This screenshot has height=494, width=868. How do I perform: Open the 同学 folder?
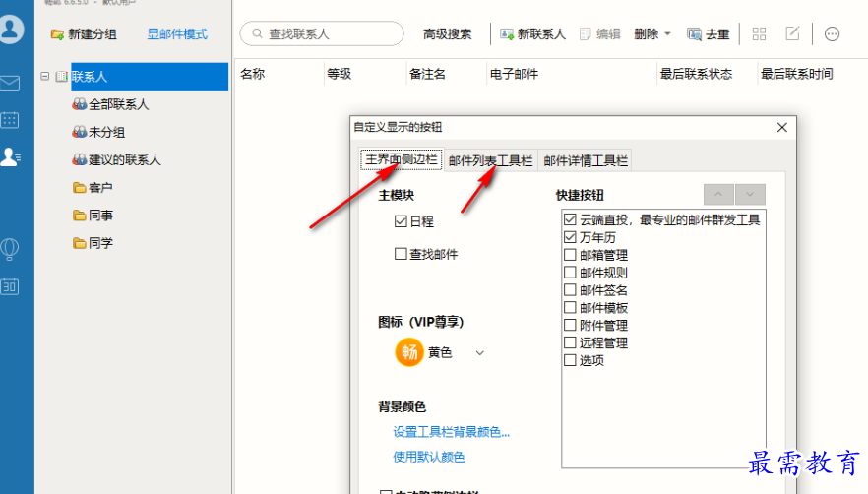click(93, 242)
